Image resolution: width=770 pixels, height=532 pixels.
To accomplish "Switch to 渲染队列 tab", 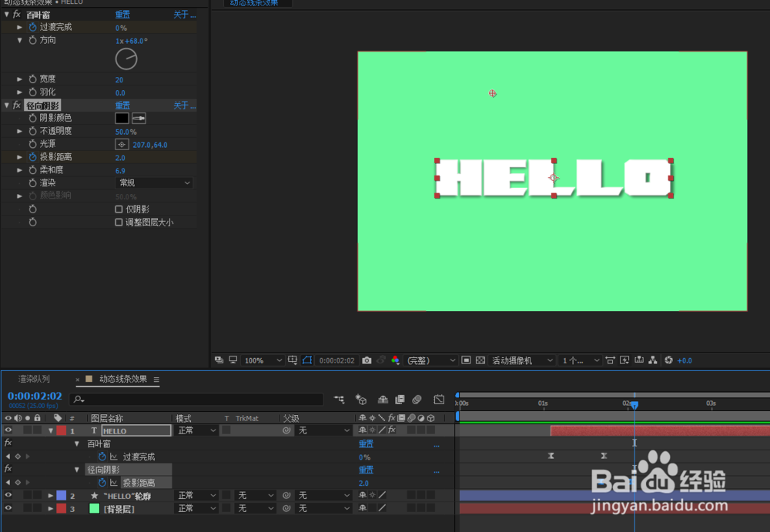I will pyautogui.click(x=34, y=379).
